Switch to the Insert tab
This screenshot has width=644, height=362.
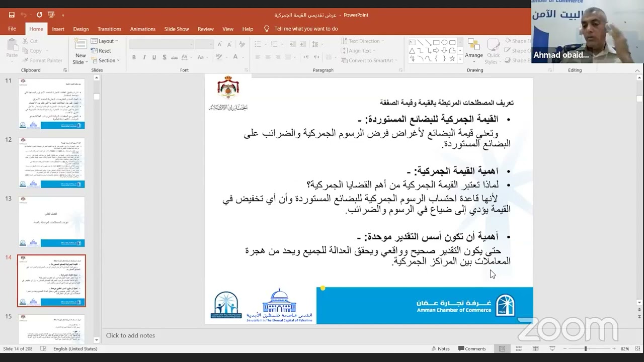click(58, 29)
